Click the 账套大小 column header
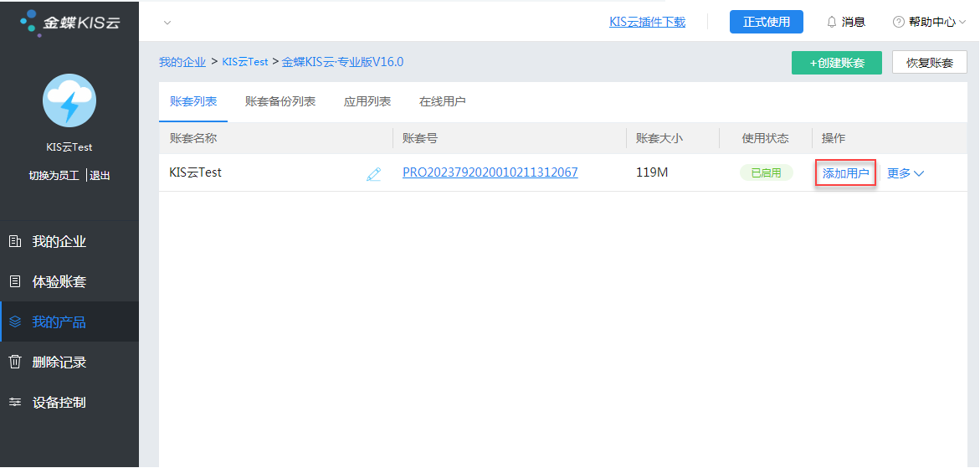The image size is (980, 468). pyautogui.click(x=659, y=138)
